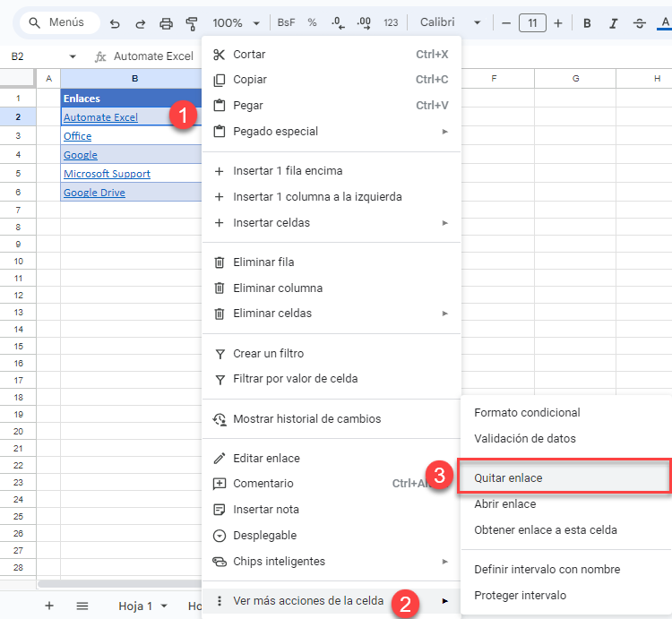This screenshot has height=619, width=672.
Task: Expand the Insertar celdas submenu
Action: point(332,223)
